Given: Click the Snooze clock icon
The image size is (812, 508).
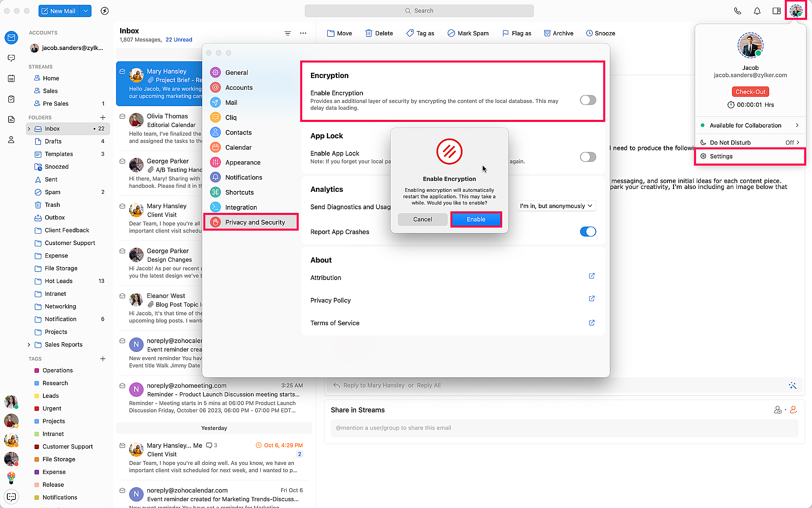Looking at the screenshot, I should click(x=589, y=33).
